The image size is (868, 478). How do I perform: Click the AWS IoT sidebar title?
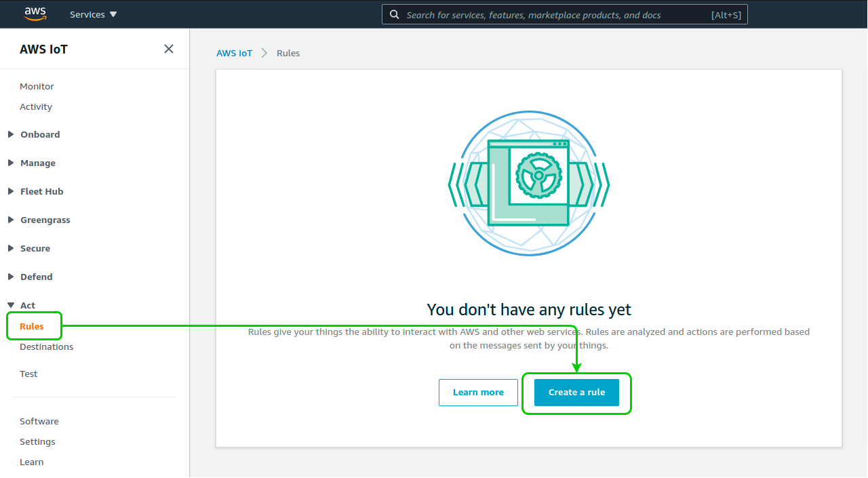(43, 49)
